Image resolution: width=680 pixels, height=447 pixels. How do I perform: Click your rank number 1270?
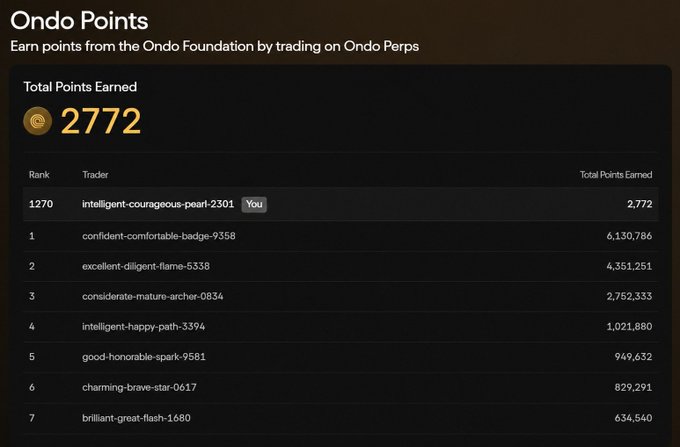(x=41, y=204)
